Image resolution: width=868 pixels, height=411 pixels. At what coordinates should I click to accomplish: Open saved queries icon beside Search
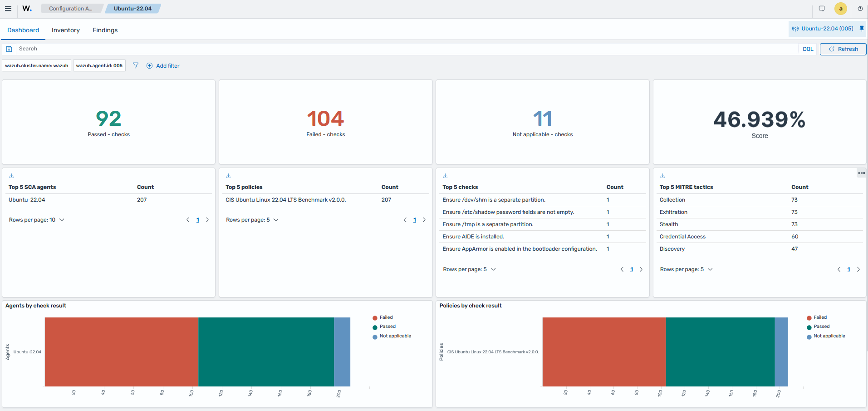coord(9,49)
